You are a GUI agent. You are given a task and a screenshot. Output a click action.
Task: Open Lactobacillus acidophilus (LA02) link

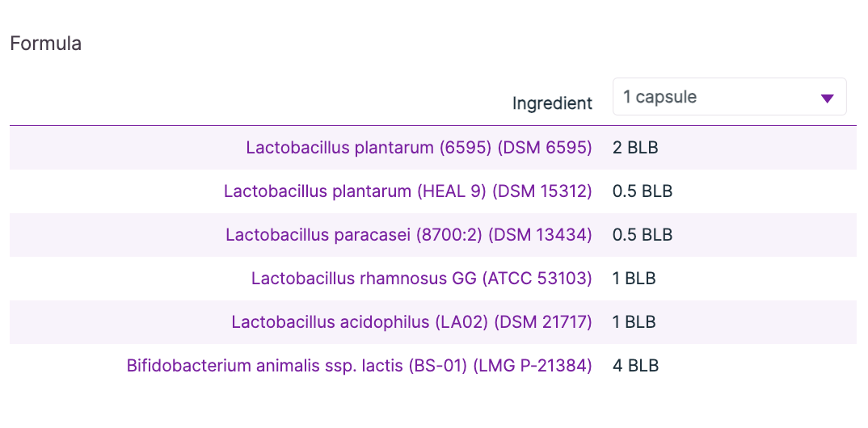point(411,322)
